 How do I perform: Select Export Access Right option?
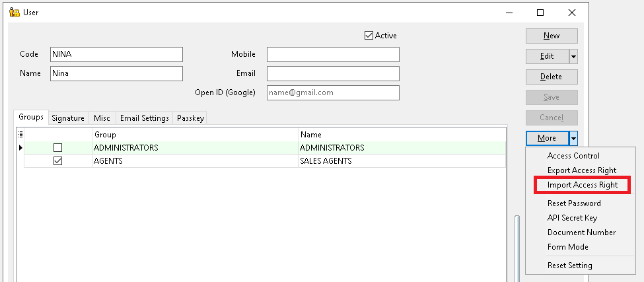tap(581, 170)
